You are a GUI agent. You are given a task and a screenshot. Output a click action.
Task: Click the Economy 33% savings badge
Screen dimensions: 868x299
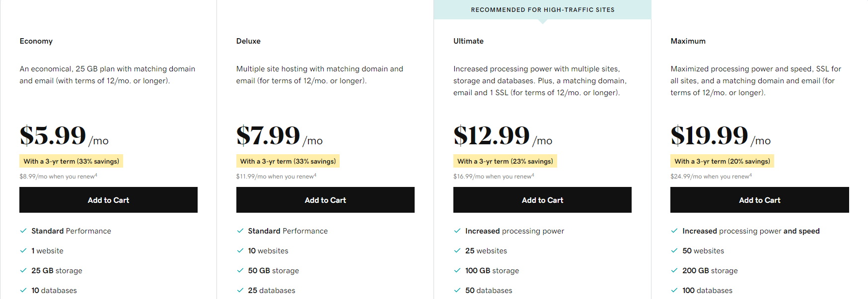[72, 161]
